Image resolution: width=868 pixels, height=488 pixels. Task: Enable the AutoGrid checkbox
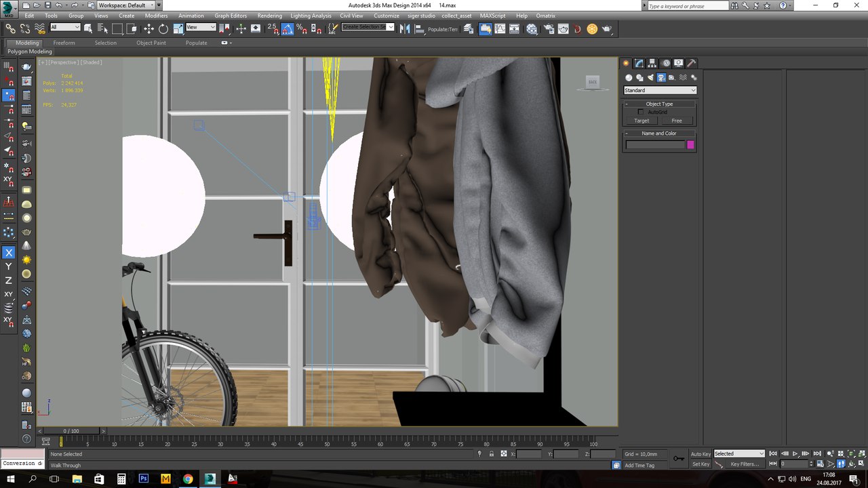(x=641, y=112)
